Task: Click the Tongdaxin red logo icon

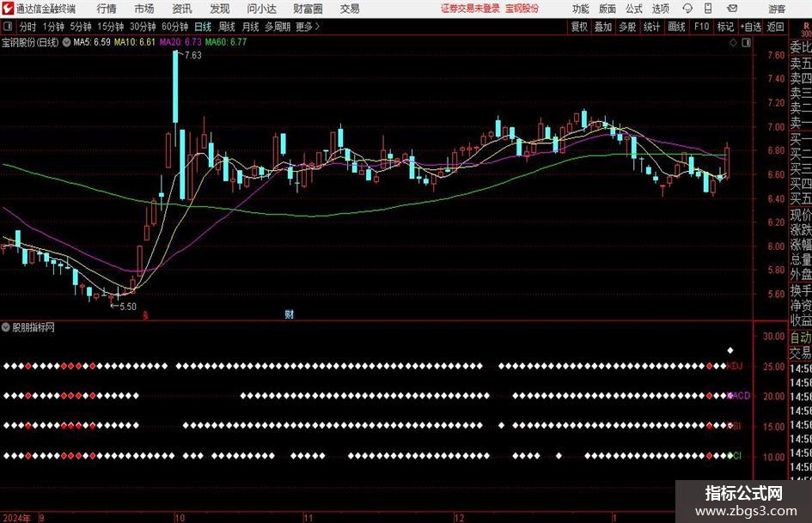Action: point(8,9)
